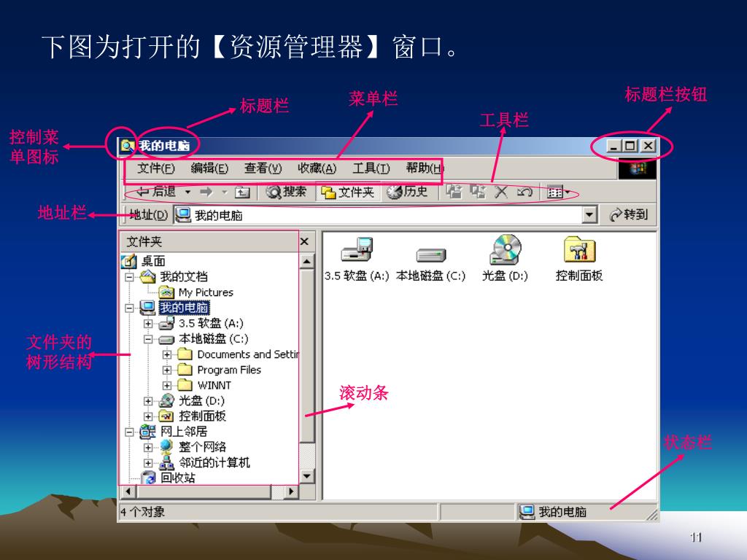Select Documents and Settings folder in tree
Screen dimensions: 747x560
(248, 354)
